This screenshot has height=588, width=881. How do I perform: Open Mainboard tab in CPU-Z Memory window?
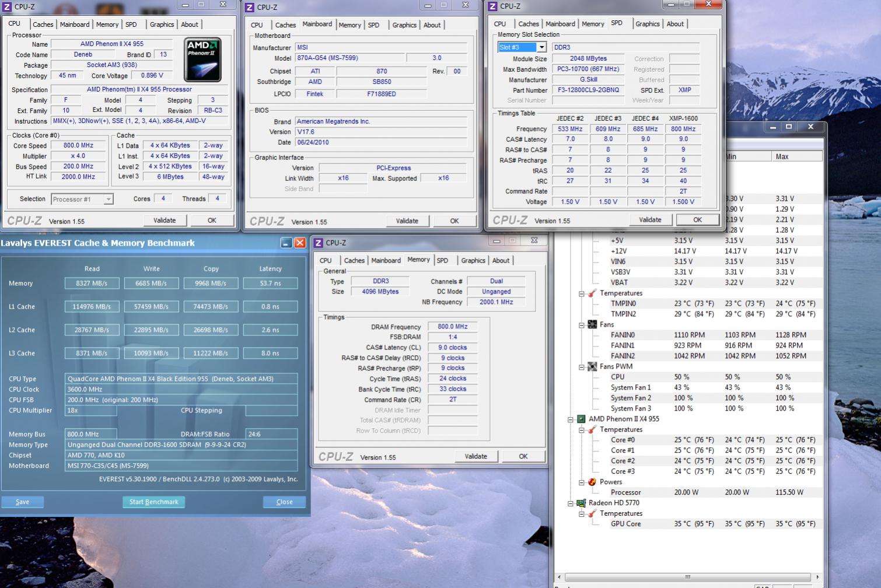click(386, 261)
